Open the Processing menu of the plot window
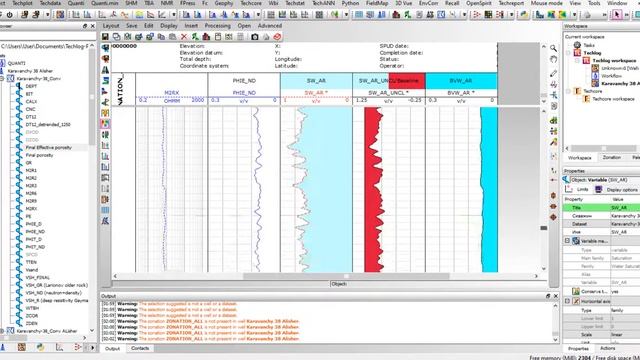Screen dimensions: 640x360 [218, 26]
